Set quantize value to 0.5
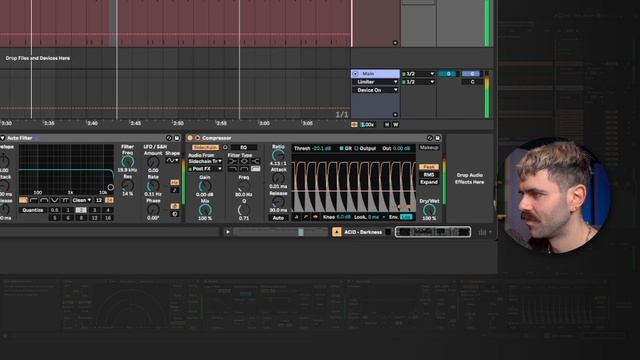The height and width of the screenshot is (360, 640). point(54,210)
